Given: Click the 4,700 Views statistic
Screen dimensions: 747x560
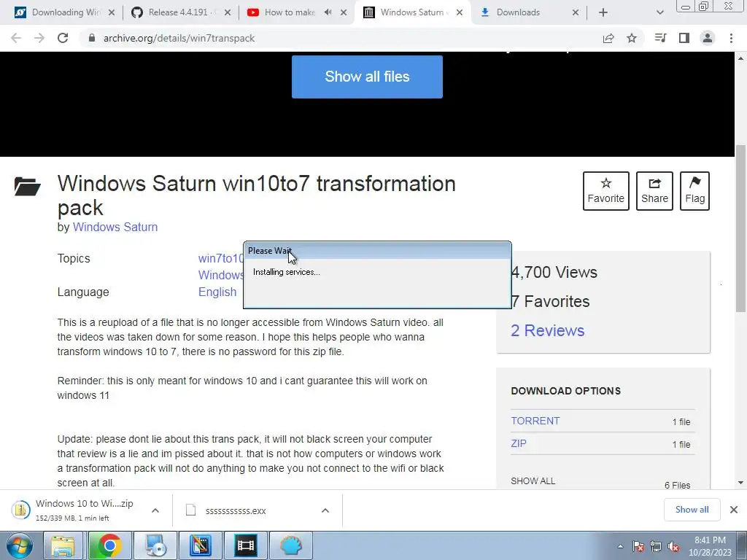Looking at the screenshot, I should [554, 273].
